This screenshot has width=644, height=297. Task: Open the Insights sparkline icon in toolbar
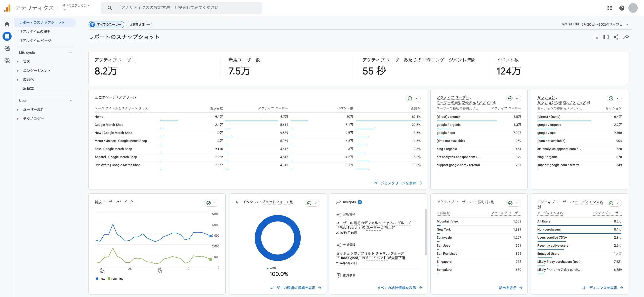(626, 37)
